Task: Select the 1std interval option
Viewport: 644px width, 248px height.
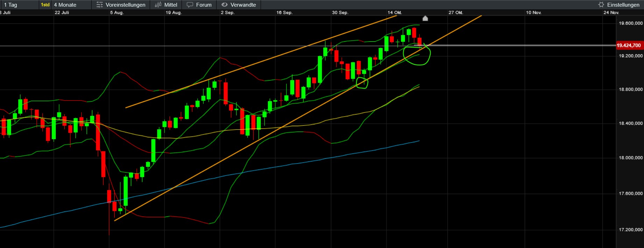Action: pyautogui.click(x=45, y=5)
